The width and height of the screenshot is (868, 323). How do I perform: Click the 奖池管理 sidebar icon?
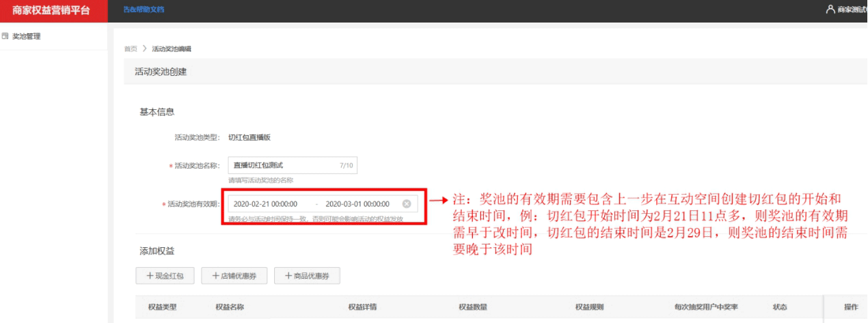(x=5, y=36)
